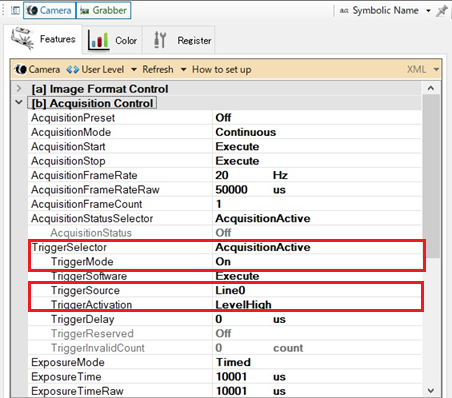Image resolution: width=452 pixels, height=398 pixels.
Task: Switch to the Register tab
Action: (179, 40)
